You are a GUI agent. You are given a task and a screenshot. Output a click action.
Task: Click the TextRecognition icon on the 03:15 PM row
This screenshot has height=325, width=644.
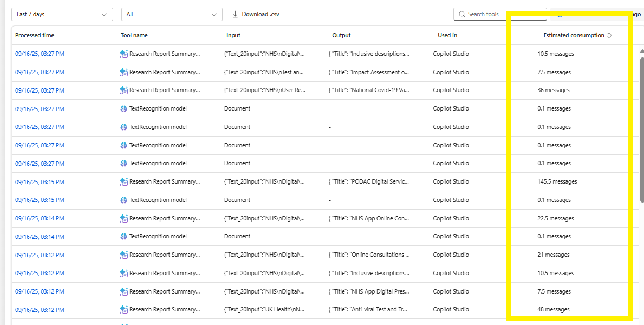point(123,200)
